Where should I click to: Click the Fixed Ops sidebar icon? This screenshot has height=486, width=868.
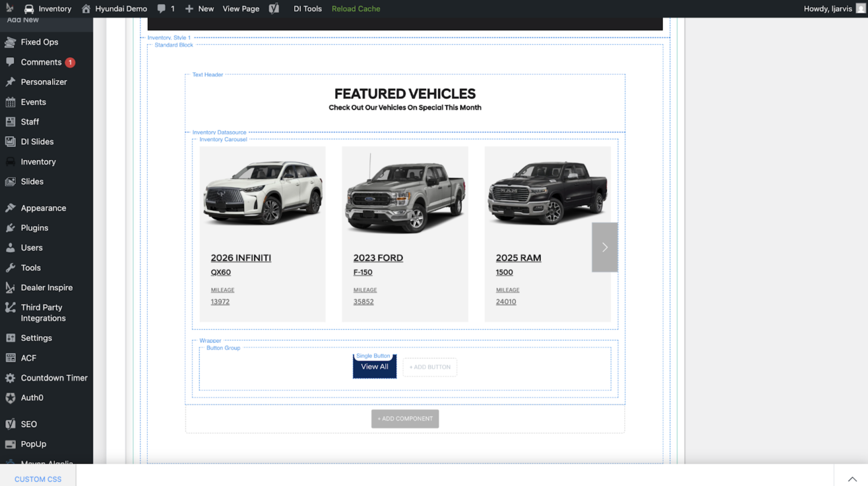point(10,42)
